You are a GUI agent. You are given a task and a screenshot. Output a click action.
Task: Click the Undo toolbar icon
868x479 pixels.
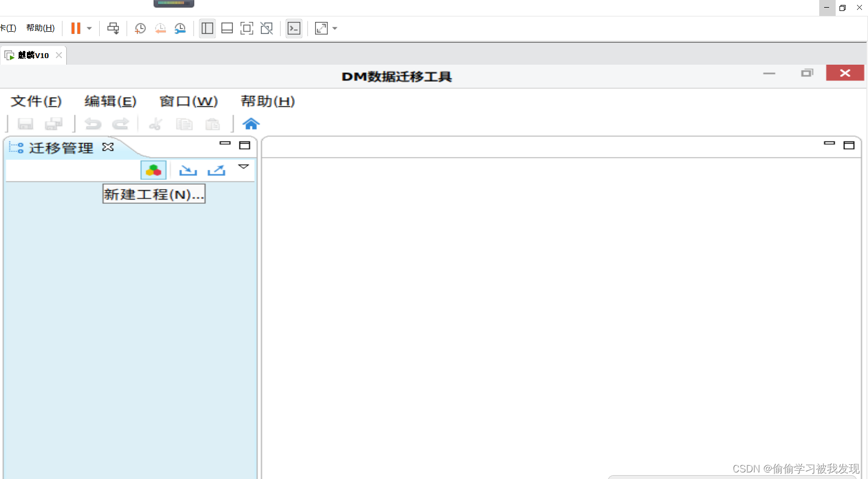point(93,124)
